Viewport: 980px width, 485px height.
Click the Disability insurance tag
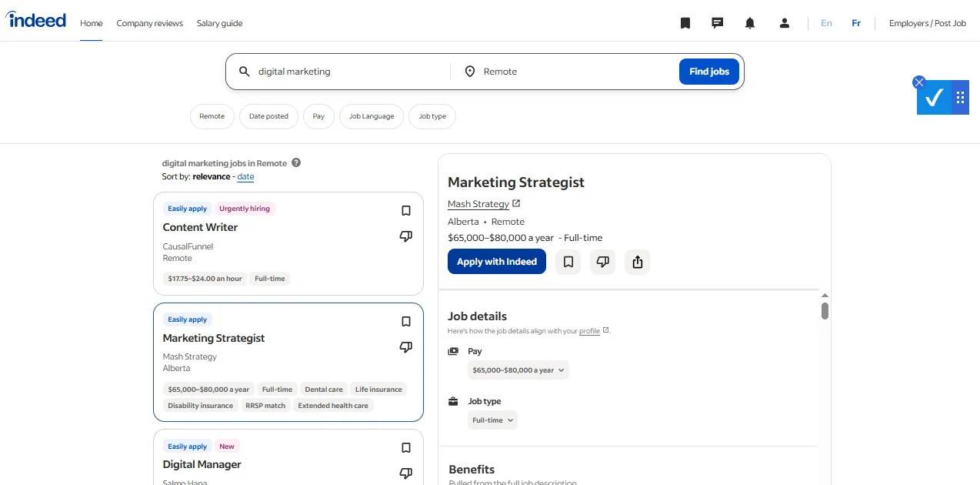click(200, 406)
